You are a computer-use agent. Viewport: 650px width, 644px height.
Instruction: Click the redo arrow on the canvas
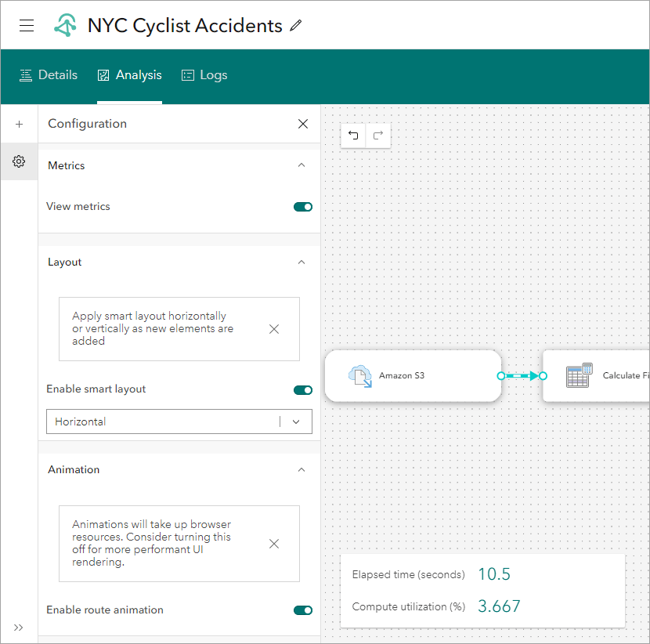pos(378,136)
